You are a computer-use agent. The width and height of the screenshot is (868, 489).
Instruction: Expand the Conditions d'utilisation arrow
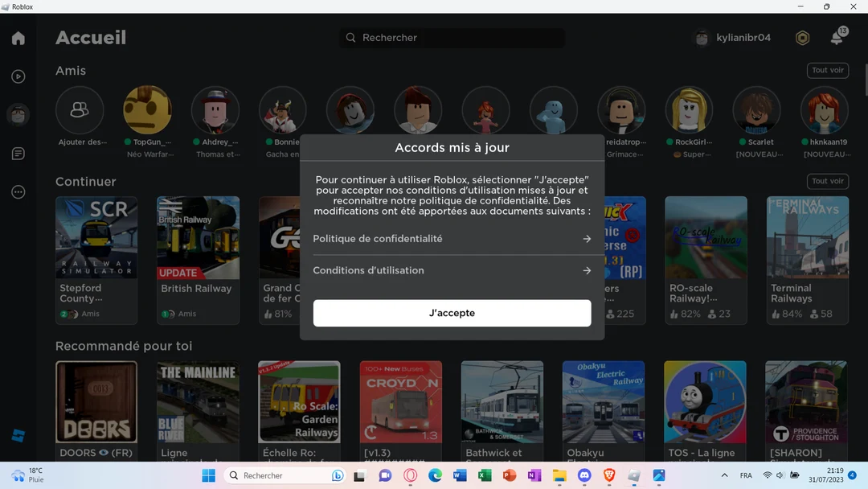[587, 270]
